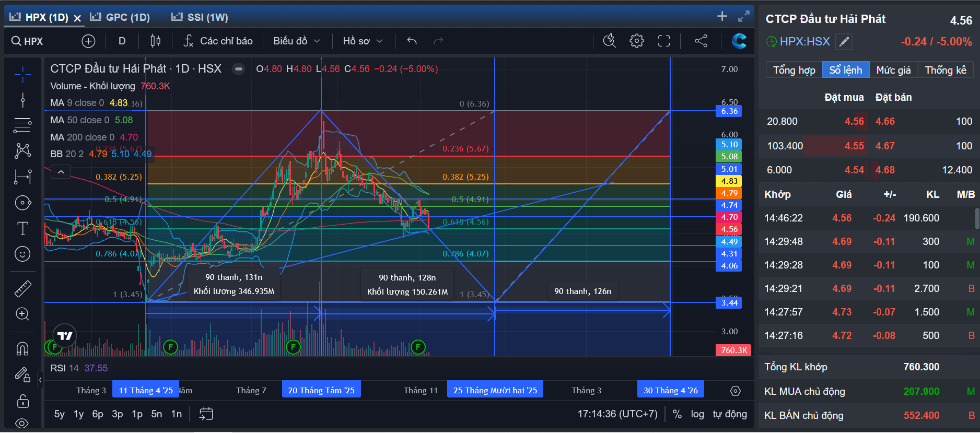
Task: Select the trend line drawing tool
Action: tap(22, 100)
